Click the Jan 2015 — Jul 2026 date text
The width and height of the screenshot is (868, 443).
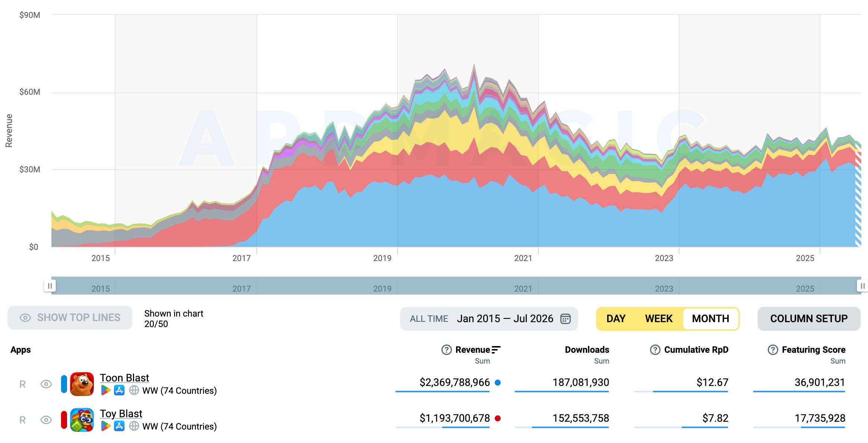pyautogui.click(x=505, y=319)
